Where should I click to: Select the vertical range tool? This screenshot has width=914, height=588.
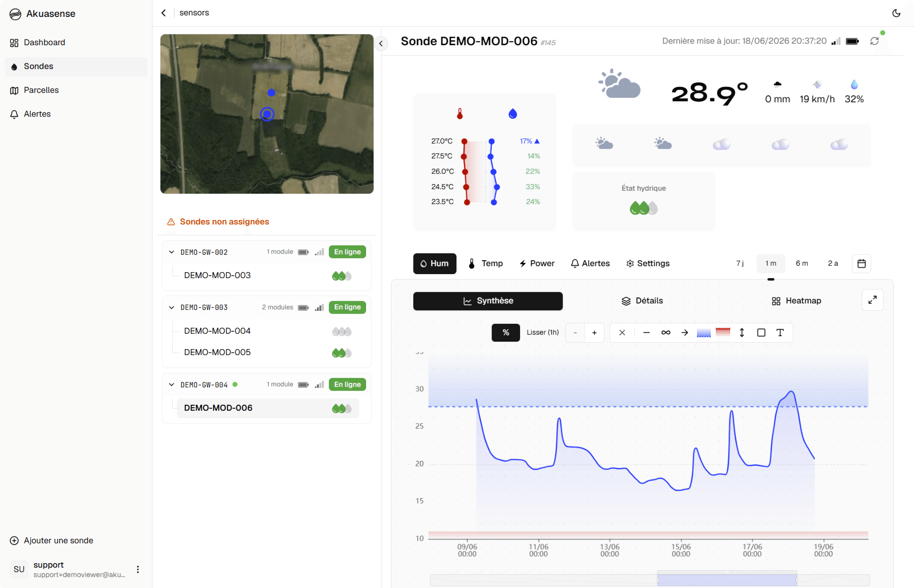[x=742, y=332]
